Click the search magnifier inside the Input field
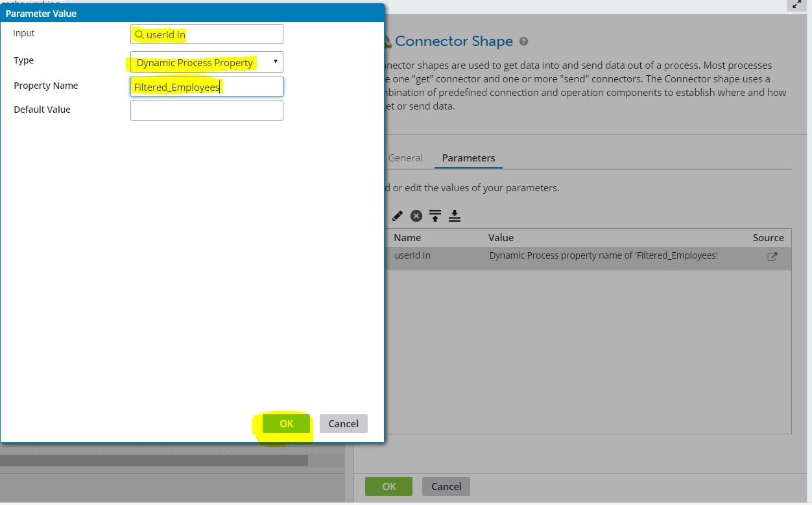The height and width of the screenshot is (505, 812). click(x=139, y=34)
